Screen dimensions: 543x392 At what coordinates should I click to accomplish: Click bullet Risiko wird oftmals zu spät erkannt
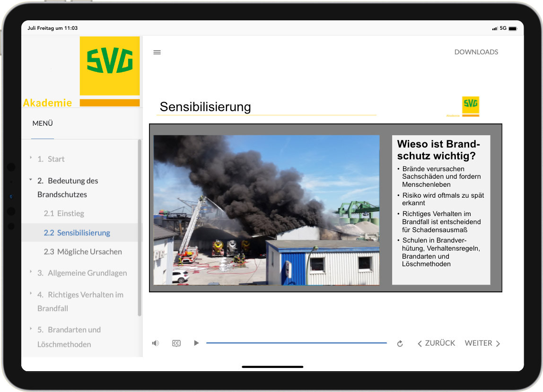pyautogui.click(x=441, y=199)
